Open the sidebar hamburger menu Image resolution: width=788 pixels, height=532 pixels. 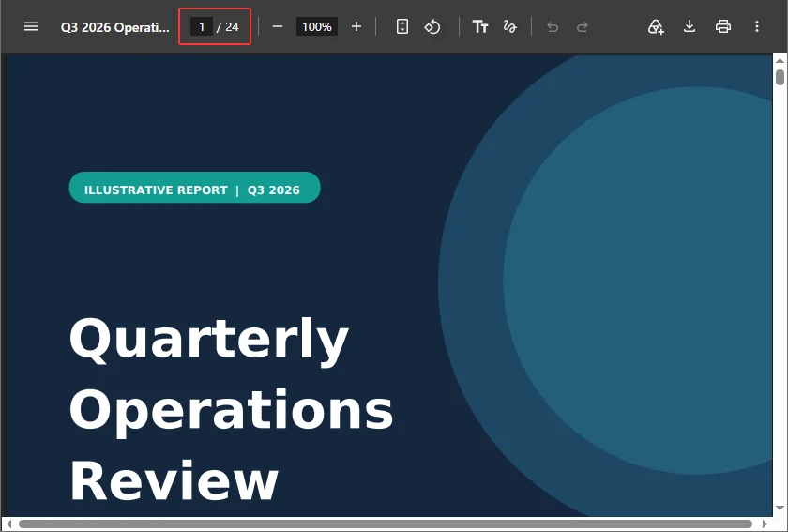31,26
